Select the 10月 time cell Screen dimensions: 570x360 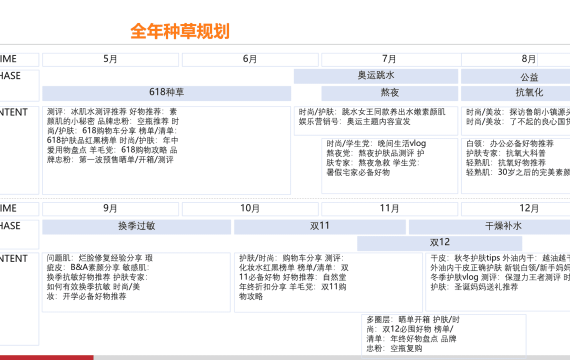[x=250, y=209]
